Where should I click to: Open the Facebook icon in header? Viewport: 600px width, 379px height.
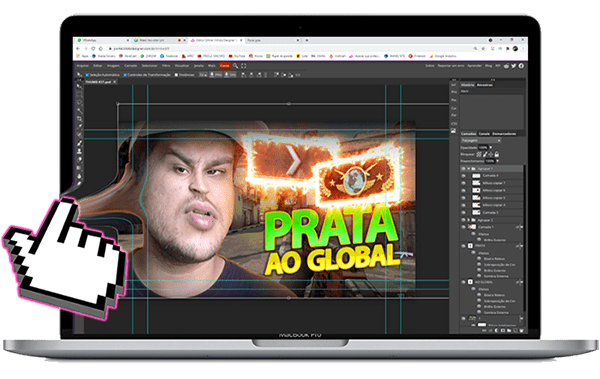pos(521,66)
